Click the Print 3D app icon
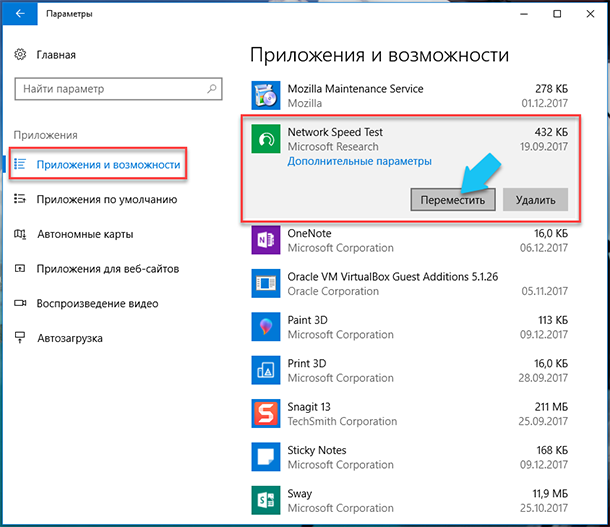Image resolution: width=610 pixels, height=527 pixels. pyautogui.click(x=266, y=370)
